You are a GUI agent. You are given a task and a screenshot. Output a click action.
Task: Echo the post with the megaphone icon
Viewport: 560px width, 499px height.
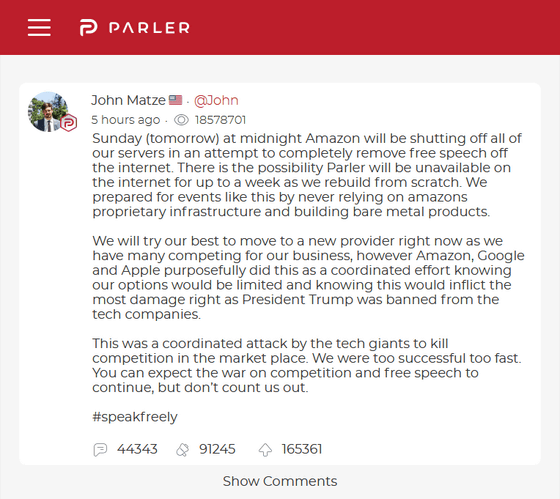pyautogui.click(x=182, y=449)
